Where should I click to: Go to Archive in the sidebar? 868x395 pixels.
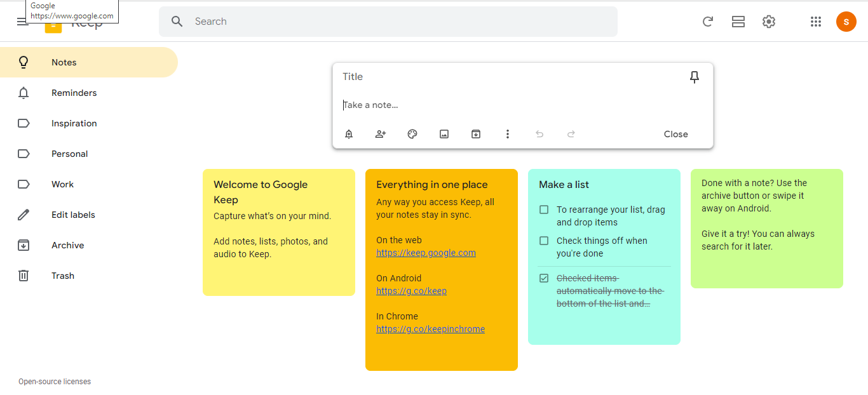tap(89, 245)
